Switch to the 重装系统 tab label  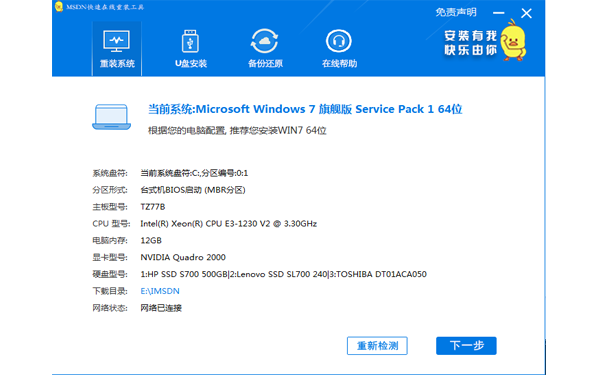click(x=117, y=63)
